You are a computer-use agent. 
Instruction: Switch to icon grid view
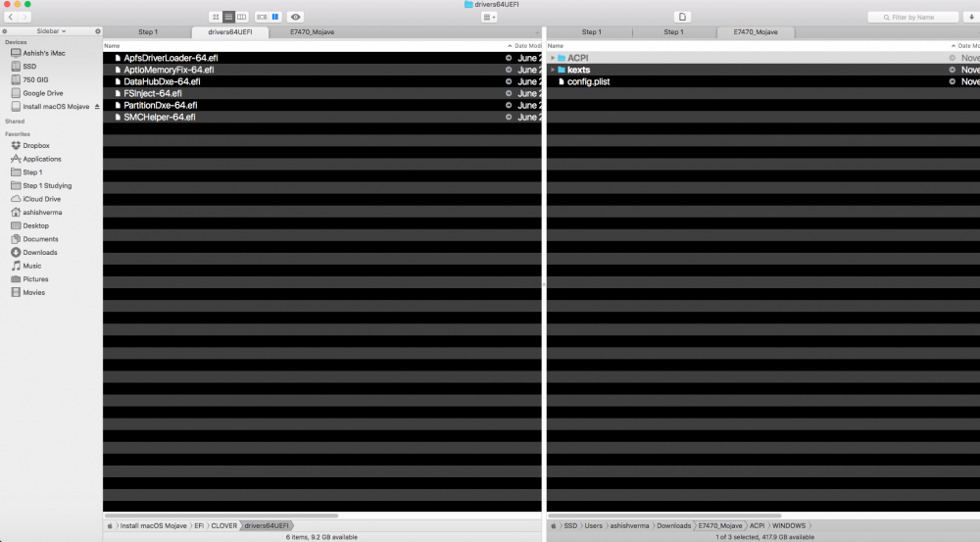tap(216, 17)
